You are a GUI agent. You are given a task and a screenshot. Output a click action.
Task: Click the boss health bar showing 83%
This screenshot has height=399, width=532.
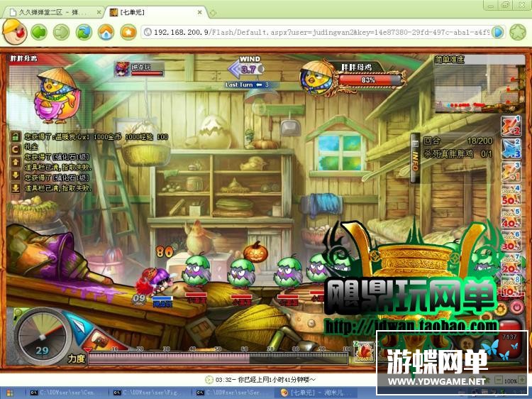[368, 80]
